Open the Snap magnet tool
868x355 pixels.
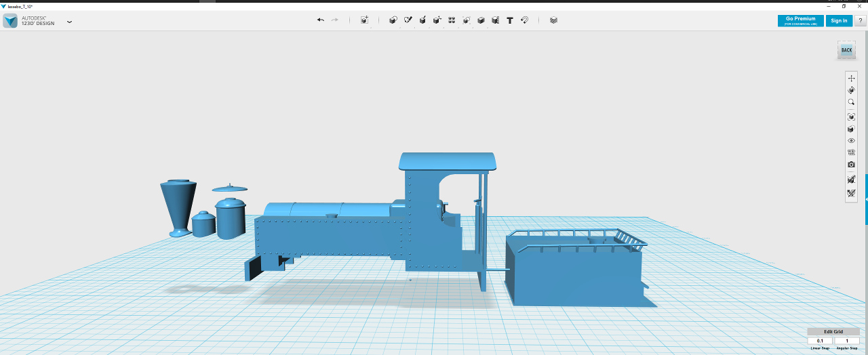tap(524, 20)
